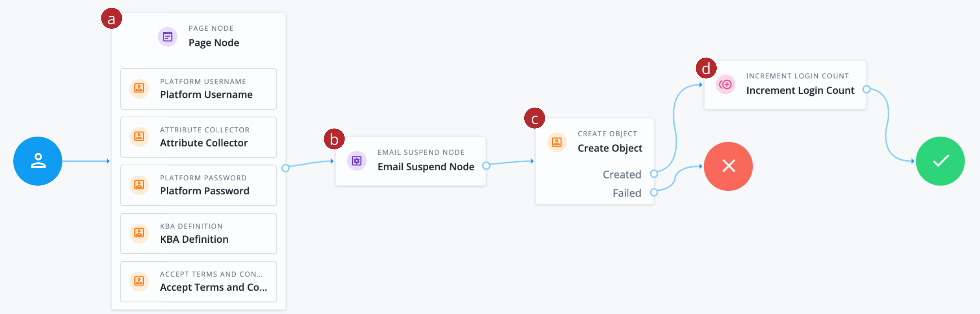Click the Platform Username node icon
The width and height of the screenshot is (980, 314).
(x=139, y=89)
